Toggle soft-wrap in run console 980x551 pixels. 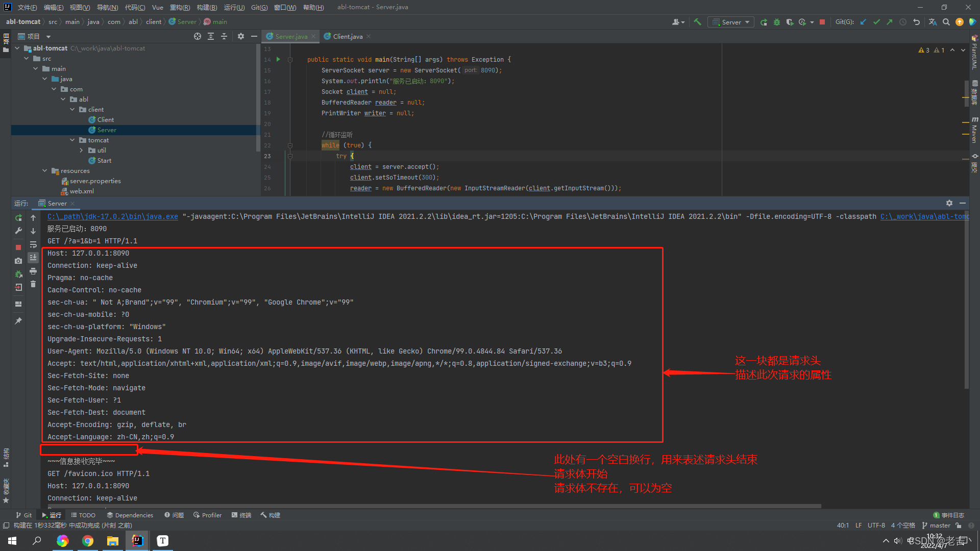point(33,244)
